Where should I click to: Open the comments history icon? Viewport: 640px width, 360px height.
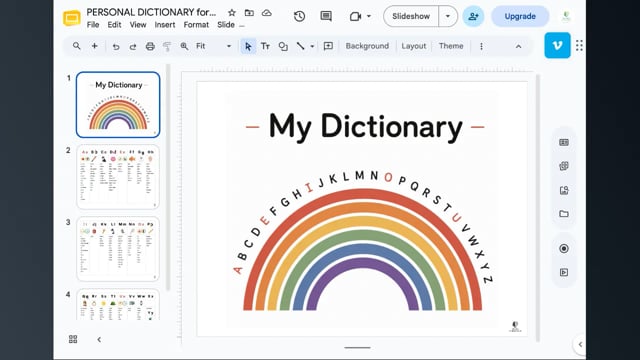[x=326, y=16]
